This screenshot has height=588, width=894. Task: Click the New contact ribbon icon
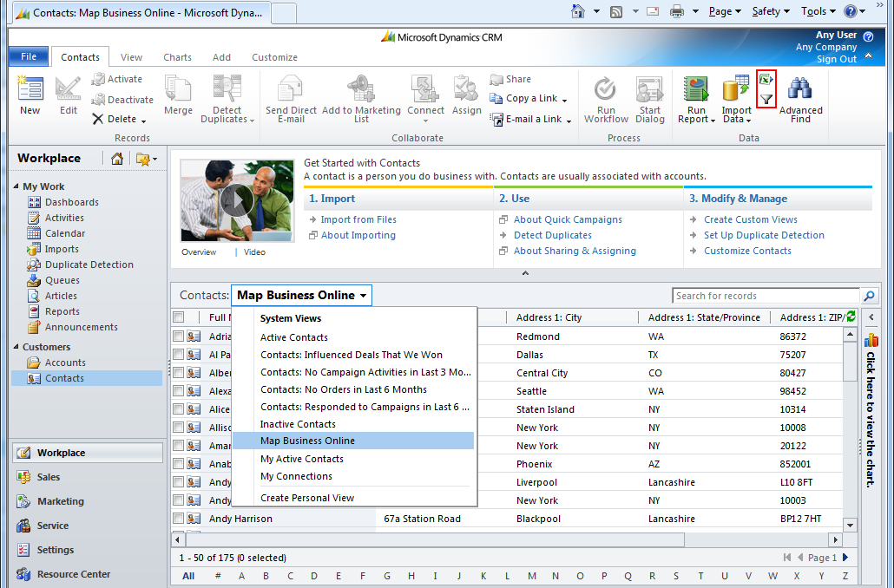[30, 88]
